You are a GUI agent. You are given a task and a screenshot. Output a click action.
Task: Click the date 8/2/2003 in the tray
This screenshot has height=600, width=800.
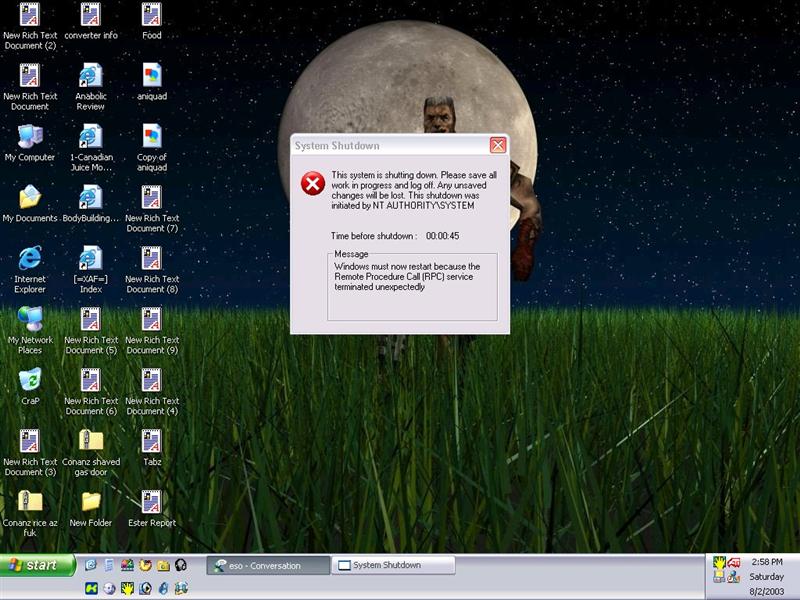[x=767, y=591]
